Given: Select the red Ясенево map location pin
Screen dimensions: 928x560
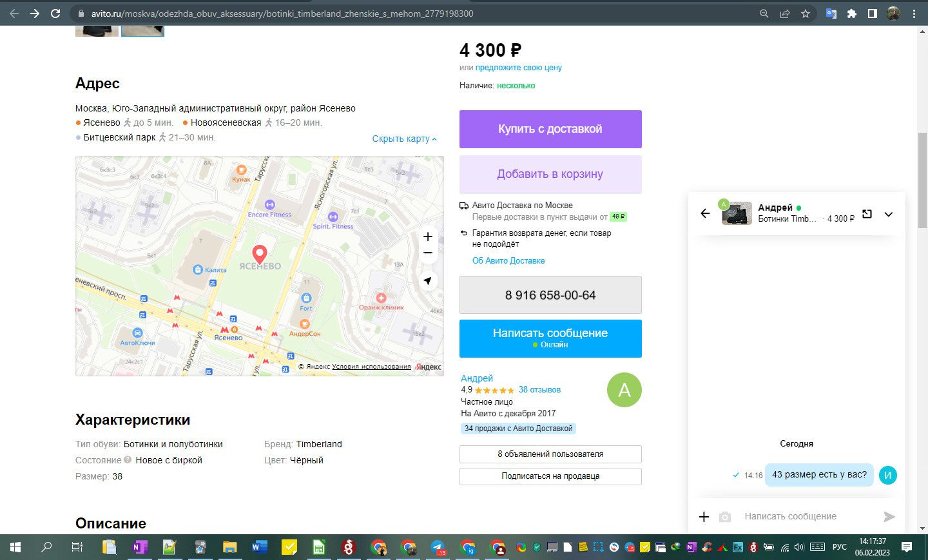Looking at the screenshot, I should [x=259, y=255].
